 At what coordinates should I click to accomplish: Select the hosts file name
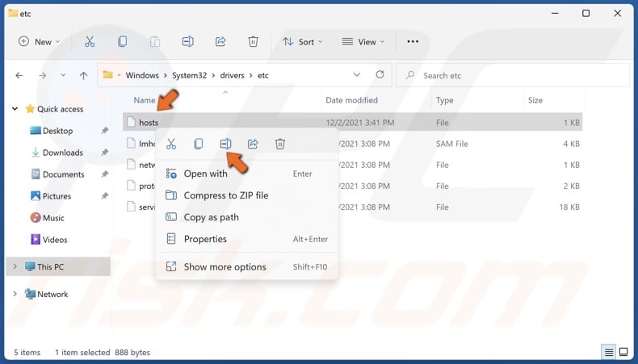pos(149,123)
